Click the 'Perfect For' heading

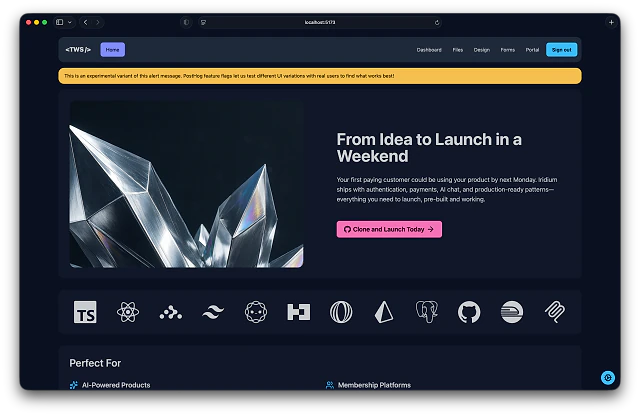click(x=95, y=363)
